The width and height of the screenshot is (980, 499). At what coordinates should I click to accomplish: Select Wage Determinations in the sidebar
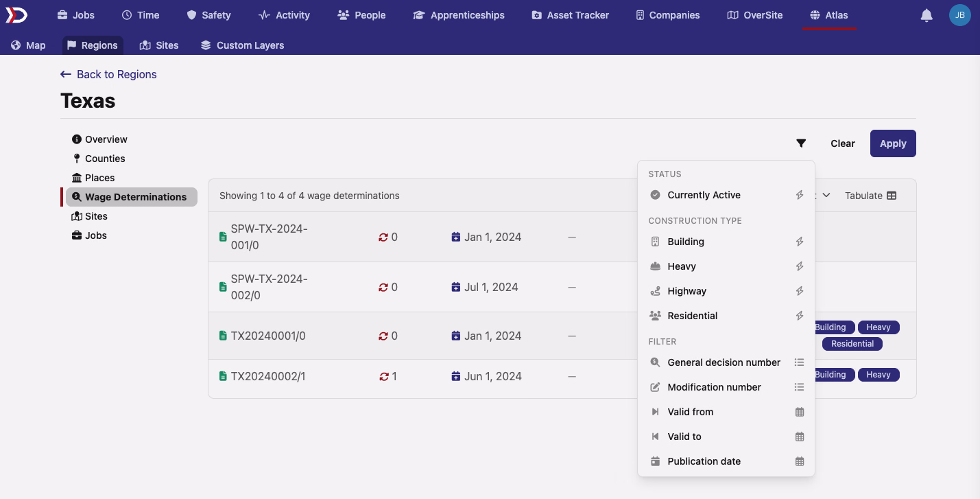(x=132, y=197)
